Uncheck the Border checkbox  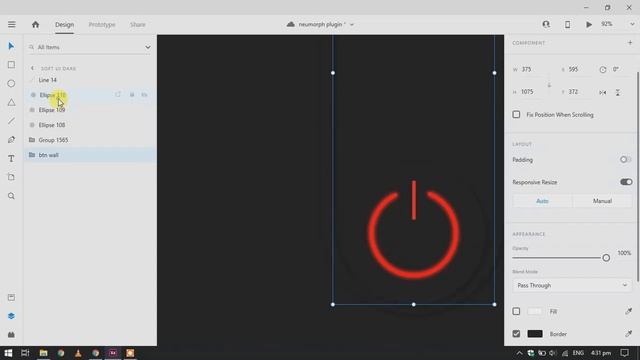click(516, 334)
